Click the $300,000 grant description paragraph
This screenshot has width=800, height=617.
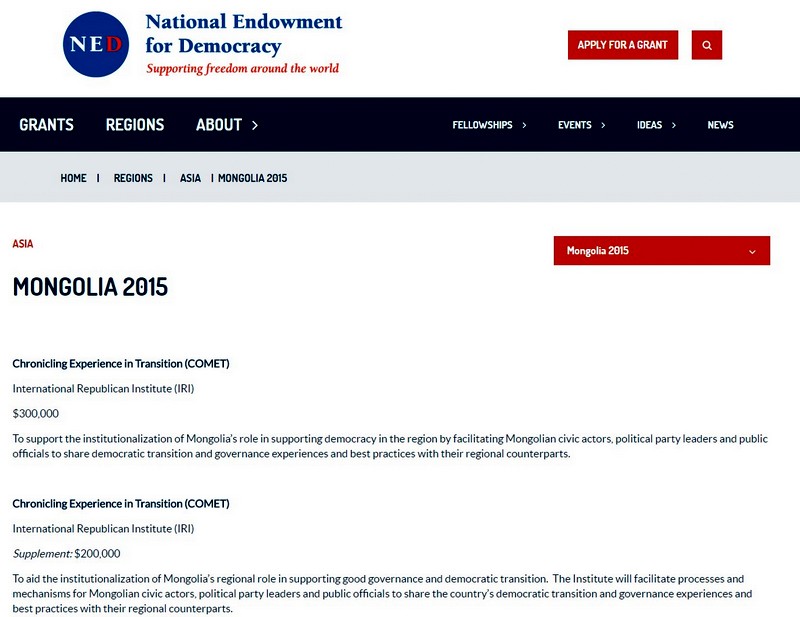(x=390, y=446)
